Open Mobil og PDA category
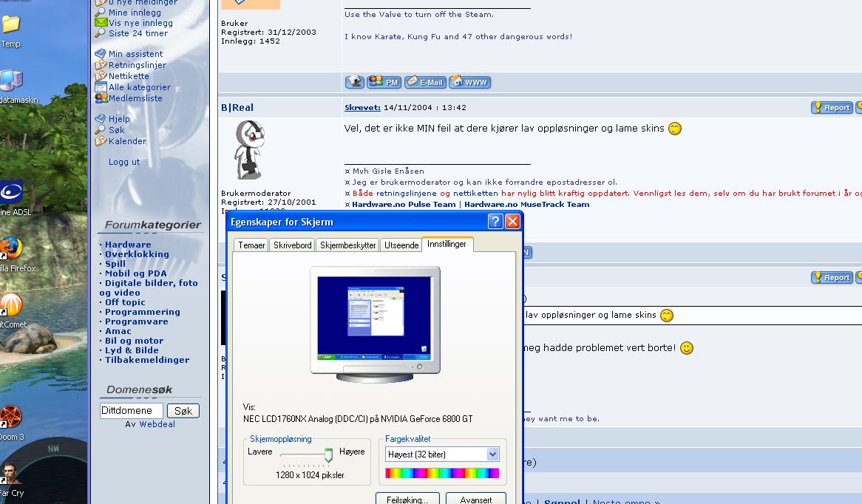The height and width of the screenshot is (504, 862). (135, 273)
